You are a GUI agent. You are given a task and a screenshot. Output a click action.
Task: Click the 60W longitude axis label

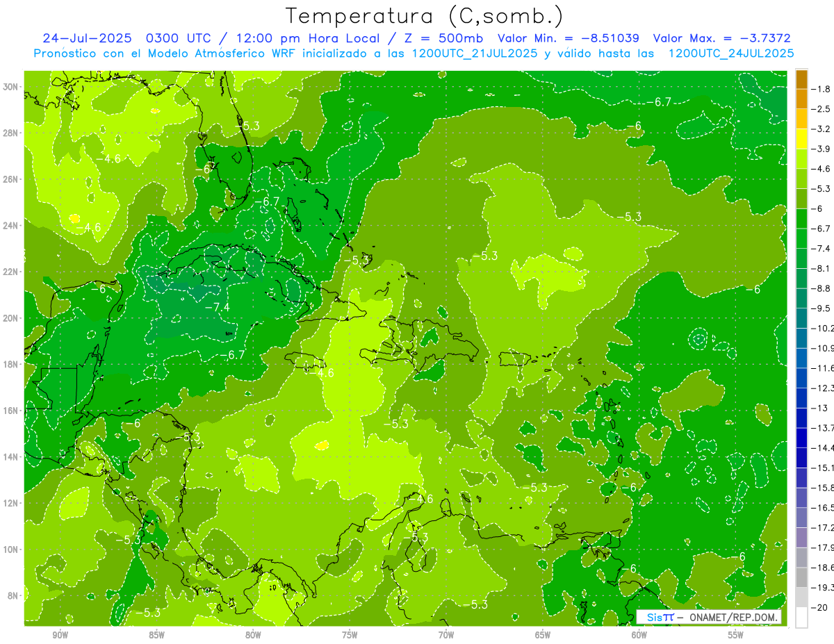639,636
